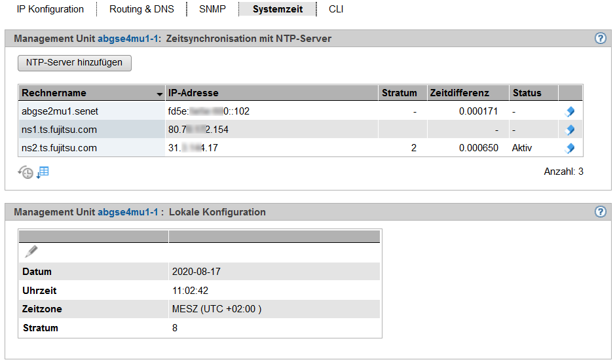Click remove icon for ns2.ts.fujitsu.com row

coord(569,148)
